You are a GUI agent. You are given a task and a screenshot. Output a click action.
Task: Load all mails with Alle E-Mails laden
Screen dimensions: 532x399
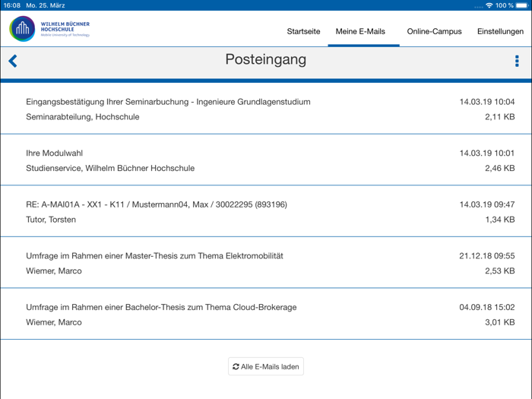[x=266, y=366]
